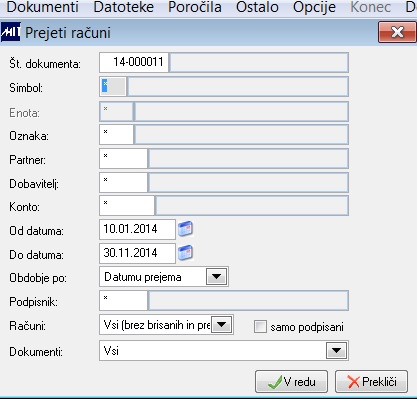The width and height of the screenshot is (417, 399).
Task: Click the Obdobje po label
Action: click(38, 278)
